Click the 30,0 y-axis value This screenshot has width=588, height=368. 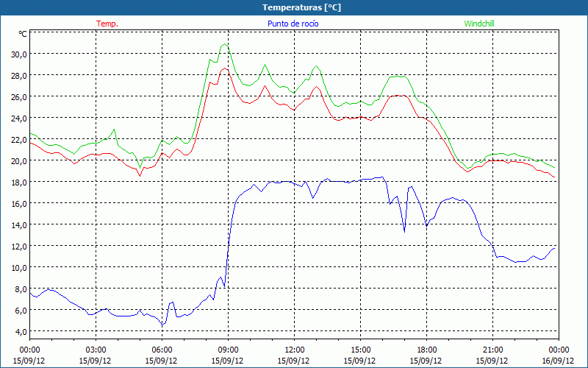pos(19,54)
